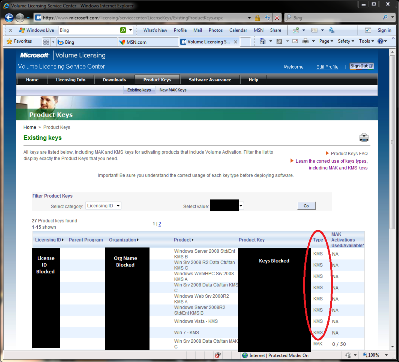Open the Page menu in command bar
The height and width of the screenshot is (362, 399).
pyautogui.click(x=326, y=41)
